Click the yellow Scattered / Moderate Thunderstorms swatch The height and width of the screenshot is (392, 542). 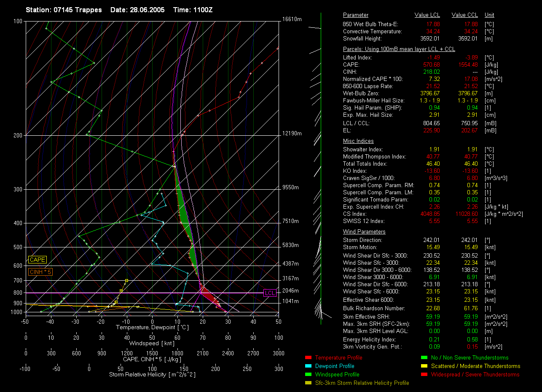click(424, 366)
